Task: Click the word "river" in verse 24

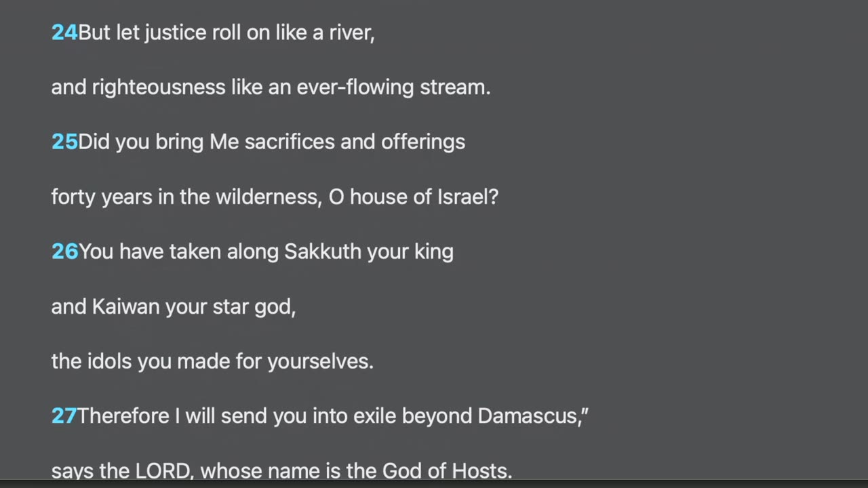Action: (351, 33)
